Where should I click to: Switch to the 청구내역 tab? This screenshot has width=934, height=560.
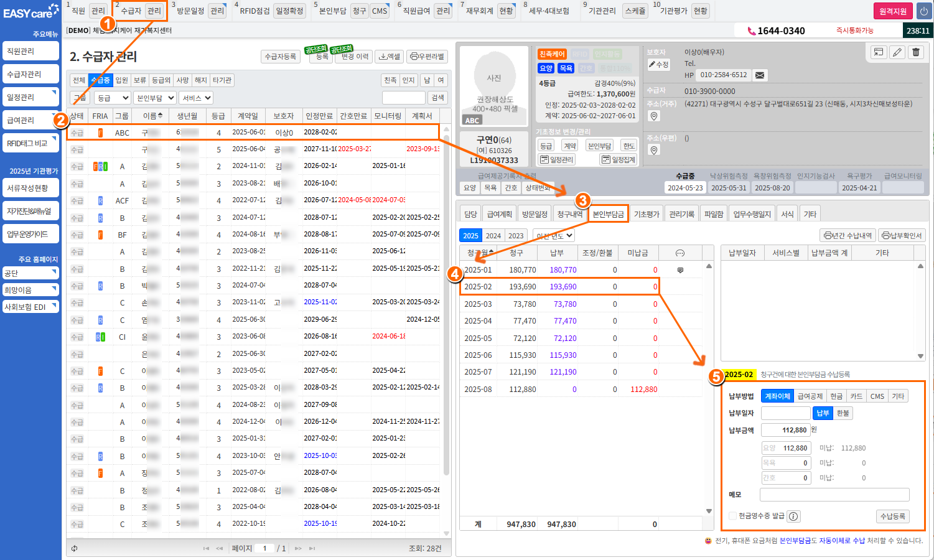click(x=569, y=214)
